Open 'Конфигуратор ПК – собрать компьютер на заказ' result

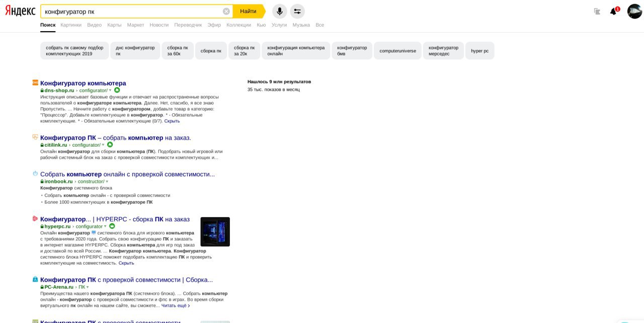116,138
